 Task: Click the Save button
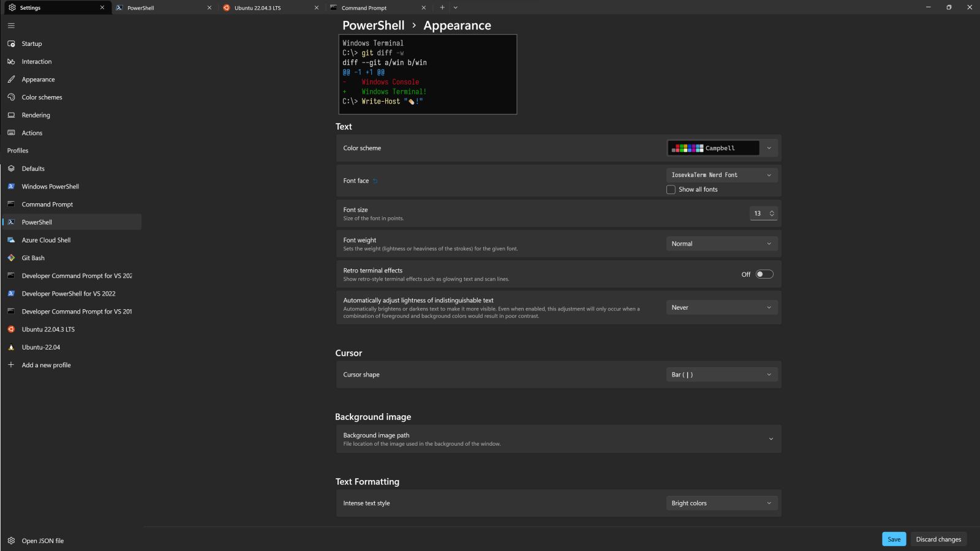[x=894, y=539]
